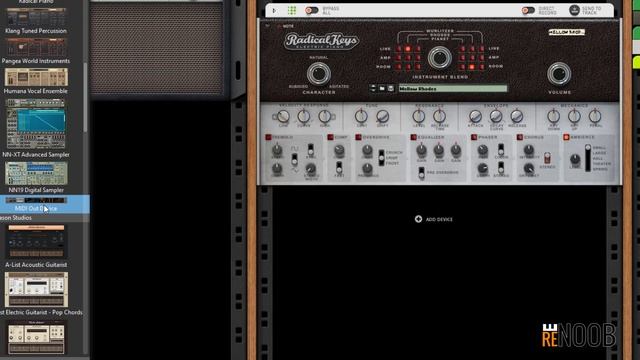
Task: Enable the Comp effect button
Action: [330, 137]
